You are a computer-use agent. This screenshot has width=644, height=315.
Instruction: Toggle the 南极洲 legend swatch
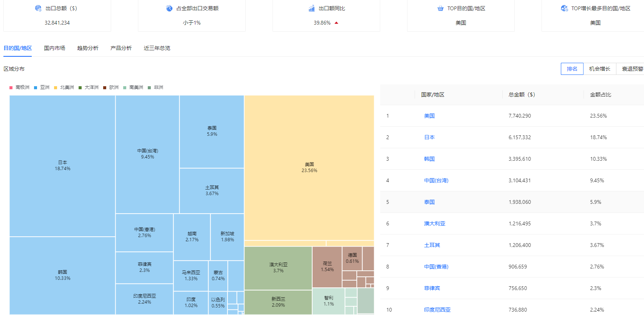(x=11, y=88)
